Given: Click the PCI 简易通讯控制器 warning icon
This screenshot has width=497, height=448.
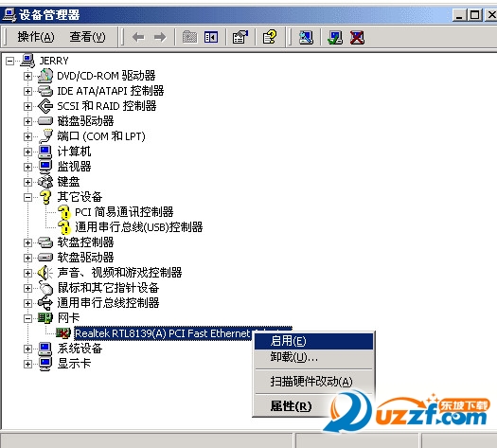Looking at the screenshot, I should point(64,212).
